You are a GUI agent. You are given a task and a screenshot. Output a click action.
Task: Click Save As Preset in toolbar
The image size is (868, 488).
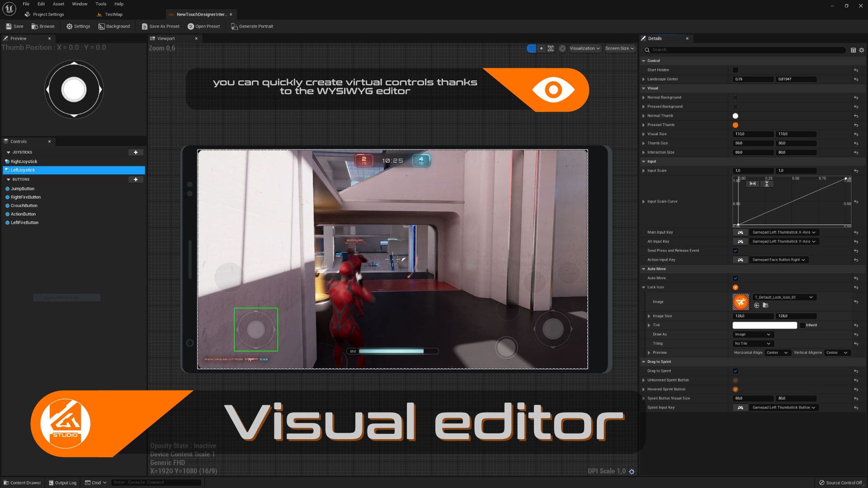pos(160,26)
